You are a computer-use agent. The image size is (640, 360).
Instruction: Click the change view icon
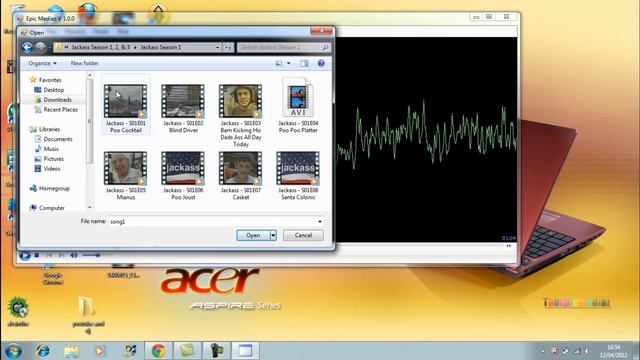pos(279,63)
